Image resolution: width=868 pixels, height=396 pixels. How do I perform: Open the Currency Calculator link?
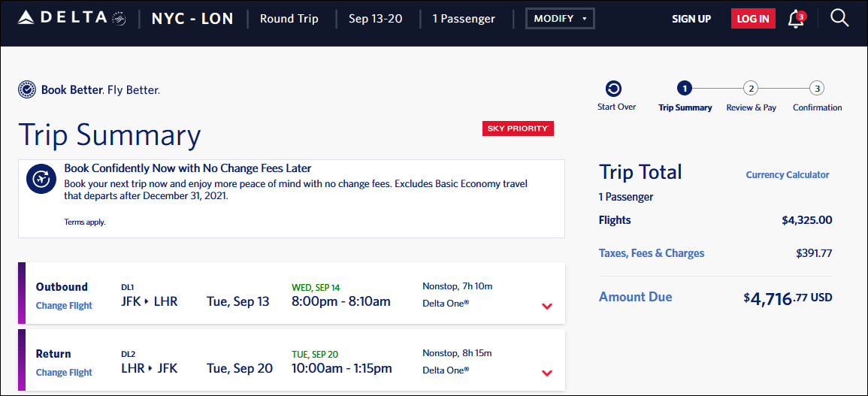(x=787, y=174)
